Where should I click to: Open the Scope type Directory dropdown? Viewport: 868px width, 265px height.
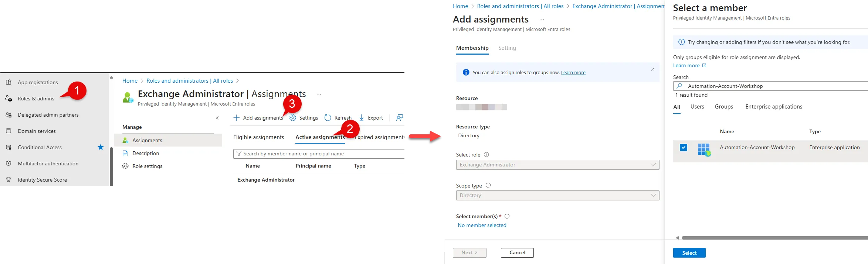click(x=557, y=195)
